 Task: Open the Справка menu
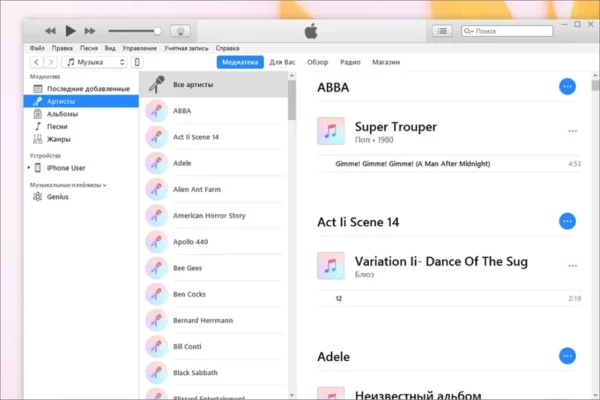click(227, 48)
